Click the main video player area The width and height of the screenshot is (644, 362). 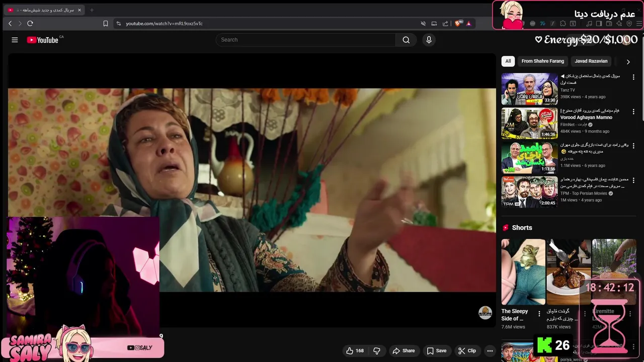tap(252, 190)
